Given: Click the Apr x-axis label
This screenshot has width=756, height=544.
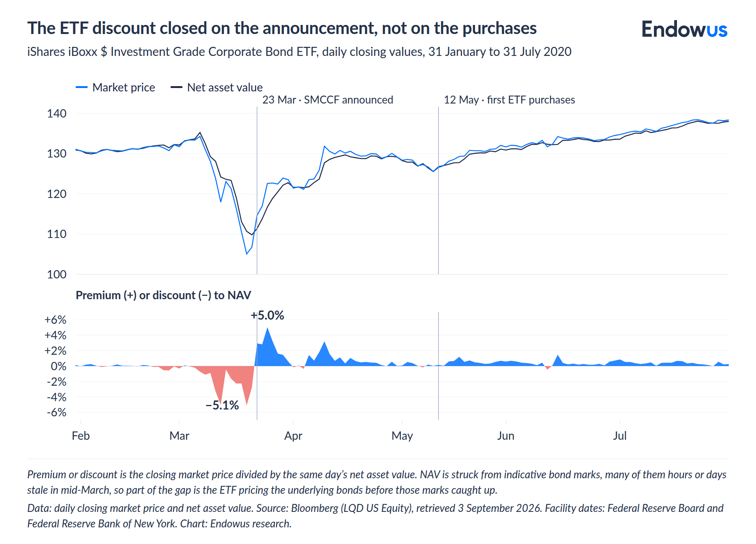Looking at the screenshot, I should click(x=293, y=436).
